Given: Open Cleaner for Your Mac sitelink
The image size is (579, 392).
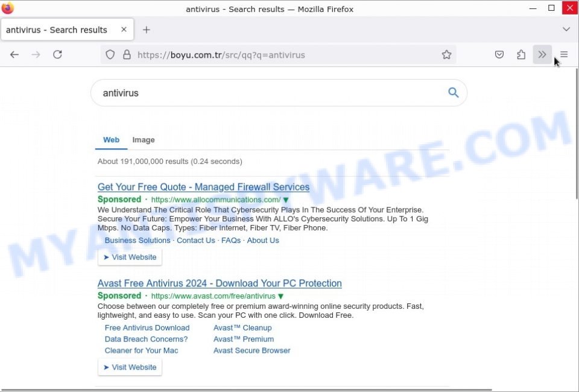Looking at the screenshot, I should coord(141,350).
